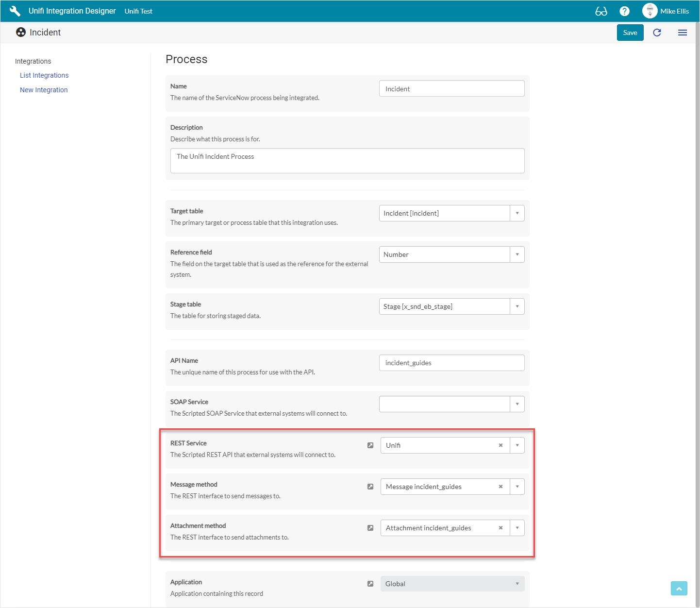Open the help question mark icon
This screenshot has width=700, height=608.
(624, 11)
